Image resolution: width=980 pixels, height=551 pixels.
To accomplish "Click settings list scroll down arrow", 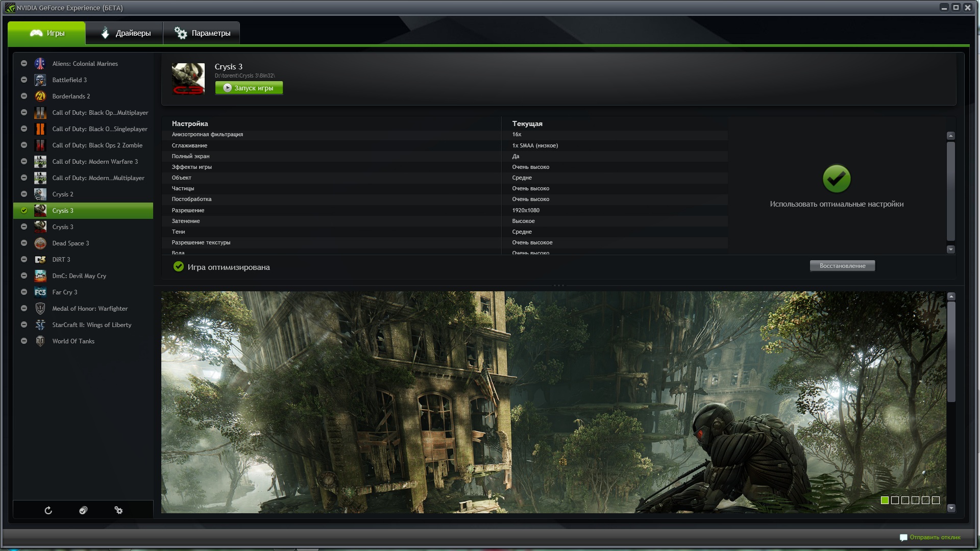I will [950, 249].
